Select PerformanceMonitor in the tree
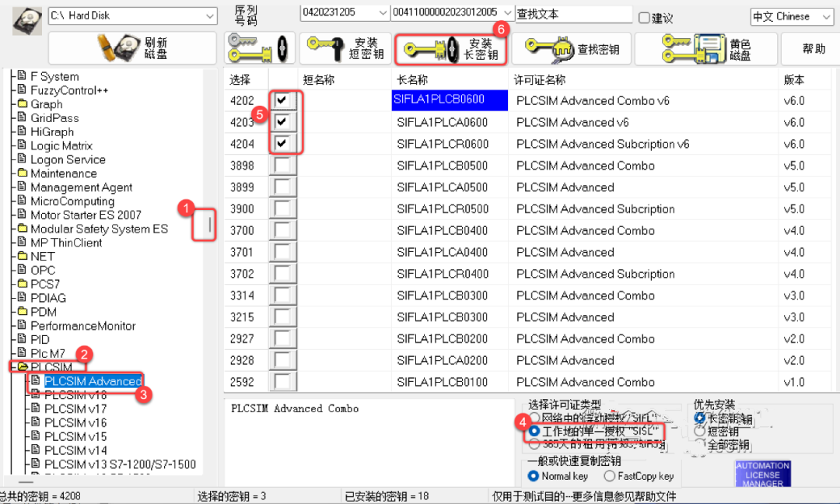The image size is (840, 504). 83,326
